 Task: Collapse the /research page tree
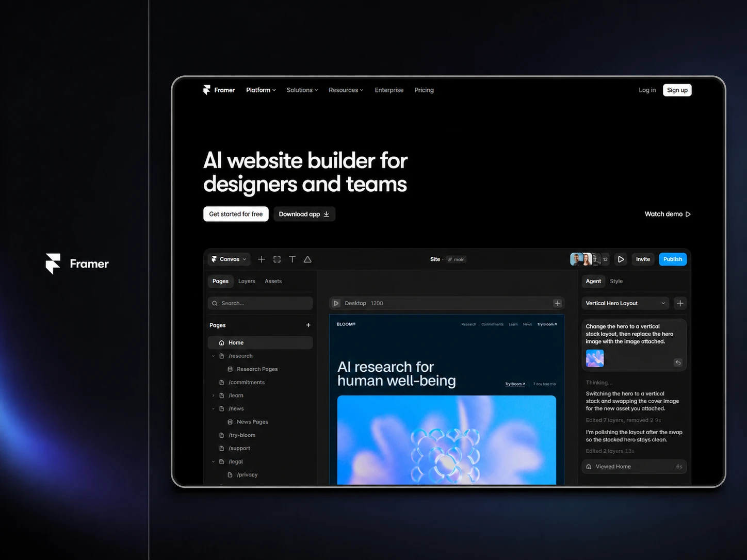pos(213,356)
